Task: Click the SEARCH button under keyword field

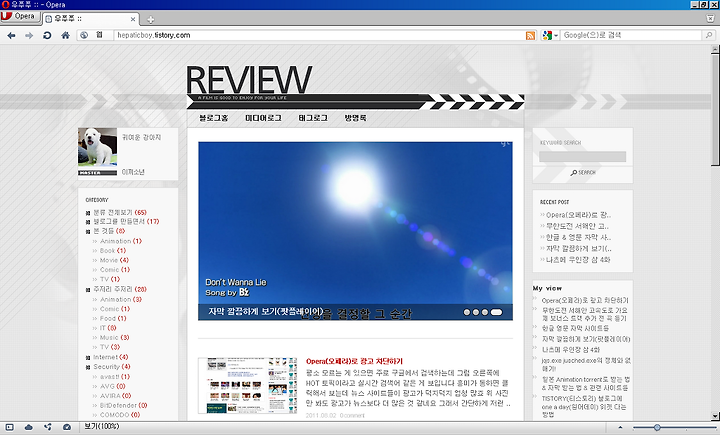Action: tap(583, 172)
